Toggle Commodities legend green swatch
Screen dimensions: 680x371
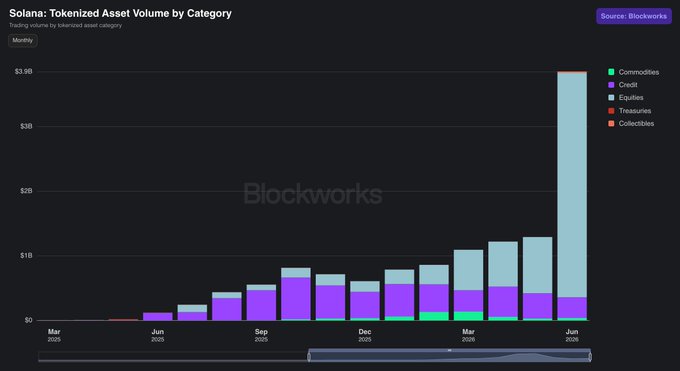(x=611, y=72)
